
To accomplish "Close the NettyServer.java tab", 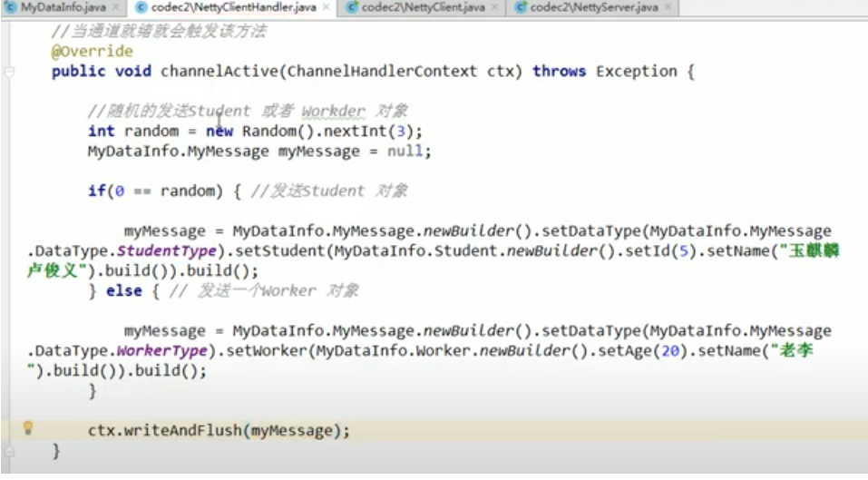I will pyautogui.click(x=668, y=7).
